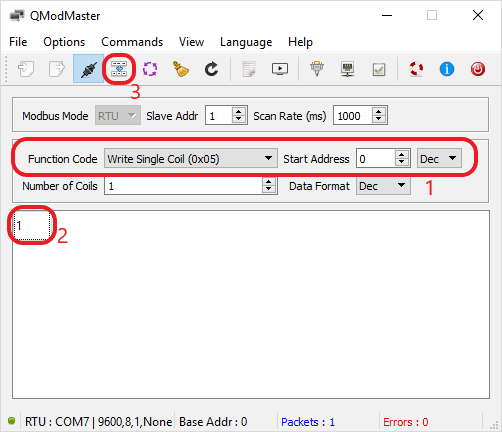The height and width of the screenshot is (432, 502).
Task: Open the Modbus Mode RTU dropdown
Action: (118, 115)
